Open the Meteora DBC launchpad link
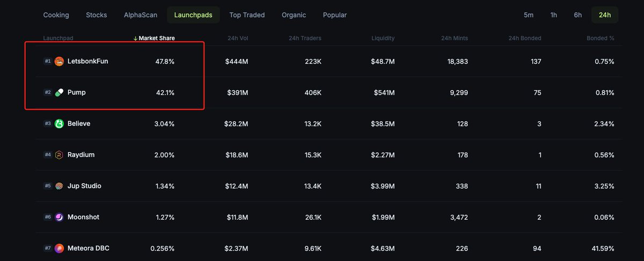 [89, 248]
